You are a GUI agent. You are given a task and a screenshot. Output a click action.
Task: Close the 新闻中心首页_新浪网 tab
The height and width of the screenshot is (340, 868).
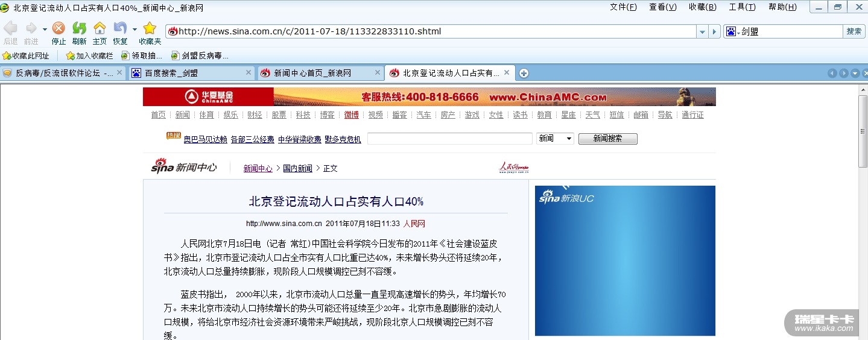coord(378,72)
